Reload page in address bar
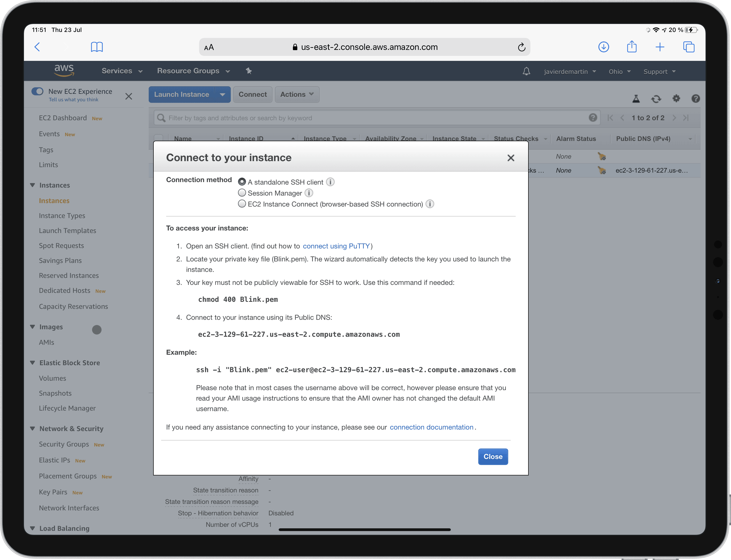The image size is (731, 560). (x=521, y=47)
